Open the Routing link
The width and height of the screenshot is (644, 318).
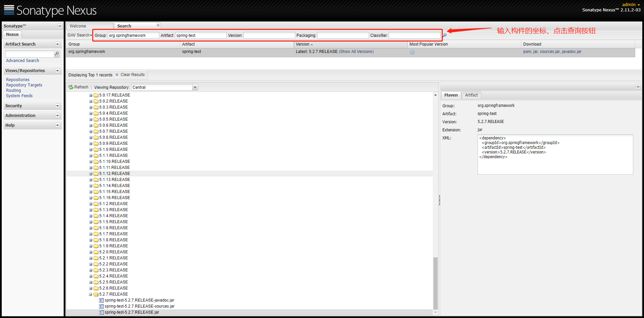[x=13, y=90]
